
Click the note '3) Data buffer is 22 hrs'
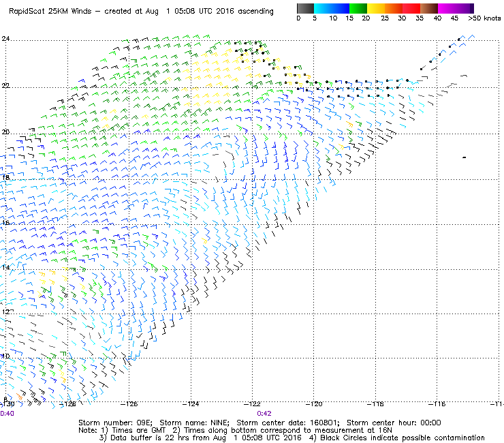pyautogui.click(x=146, y=438)
